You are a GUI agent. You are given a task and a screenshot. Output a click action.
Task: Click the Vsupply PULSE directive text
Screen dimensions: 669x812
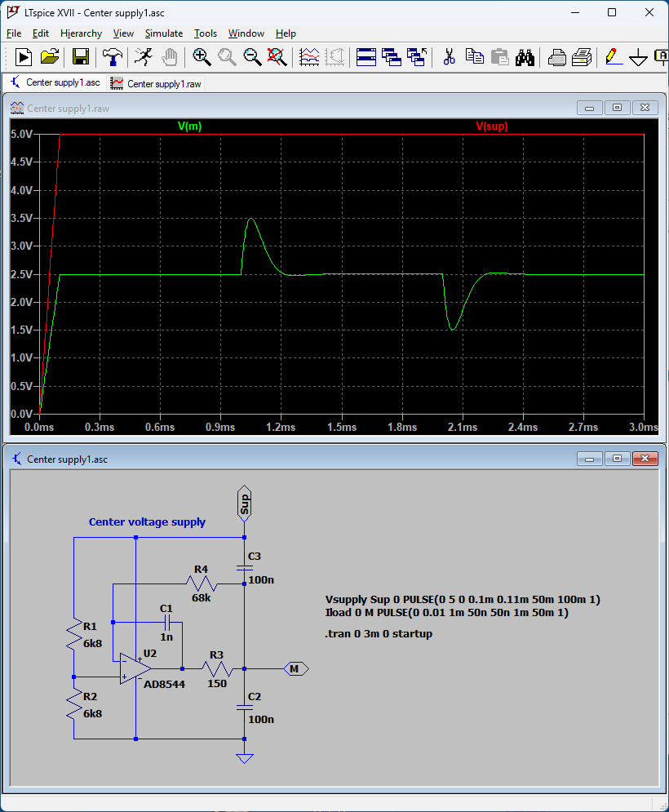point(463,599)
